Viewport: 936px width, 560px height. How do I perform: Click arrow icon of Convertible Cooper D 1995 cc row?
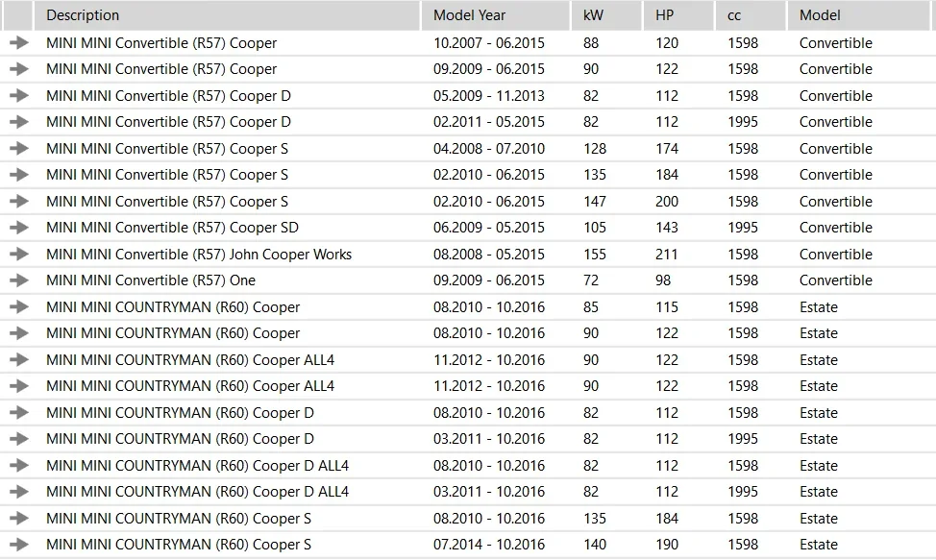(x=19, y=122)
